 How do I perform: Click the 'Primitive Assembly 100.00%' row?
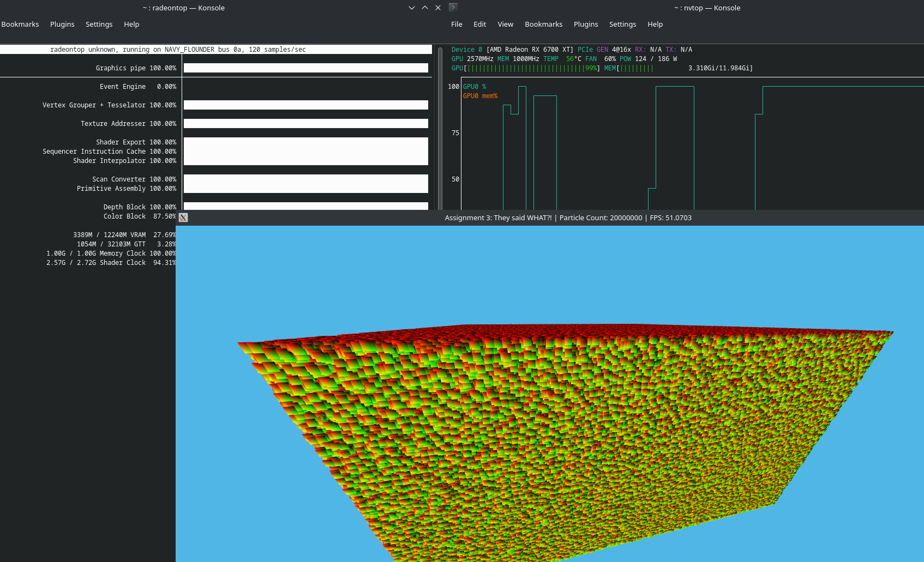(127, 189)
